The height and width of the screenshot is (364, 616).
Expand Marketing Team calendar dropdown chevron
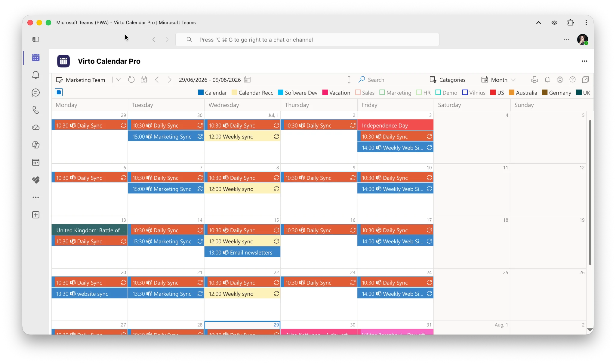coord(119,80)
